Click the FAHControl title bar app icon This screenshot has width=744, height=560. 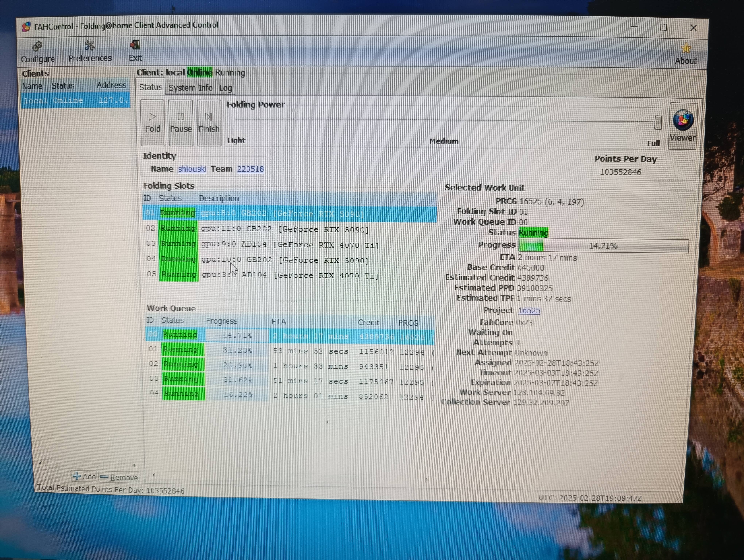coord(26,27)
